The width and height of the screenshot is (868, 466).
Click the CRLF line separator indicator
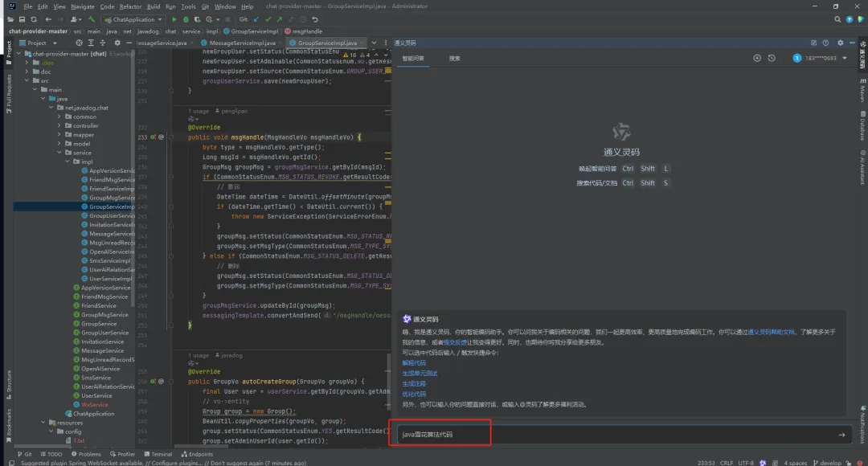(x=727, y=463)
